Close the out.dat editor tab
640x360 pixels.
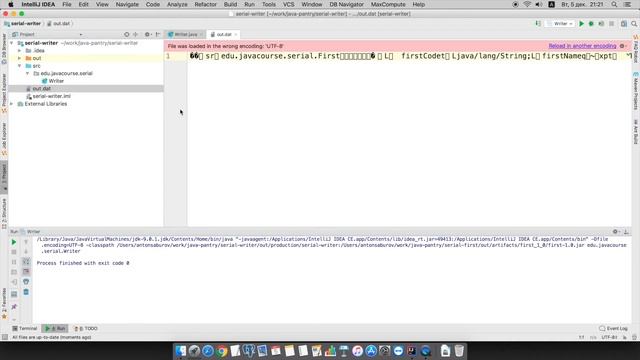pyautogui.click(x=236, y=35)
